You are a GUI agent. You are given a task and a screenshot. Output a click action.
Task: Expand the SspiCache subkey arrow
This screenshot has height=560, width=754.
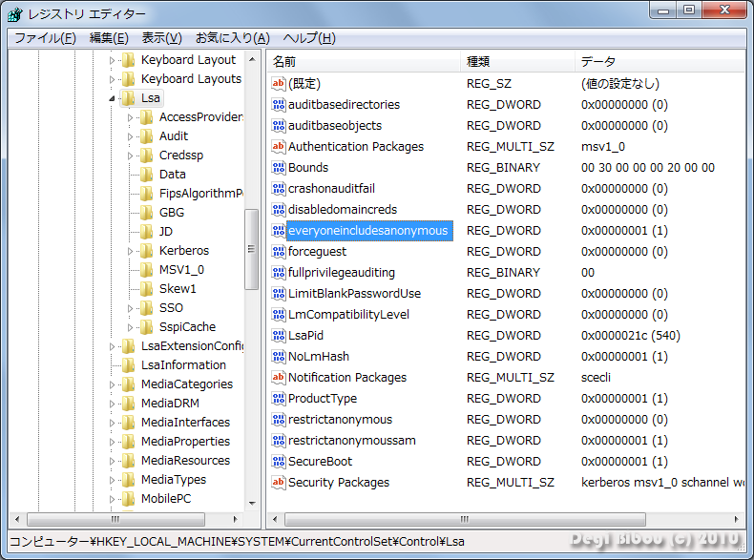pos(131,327)
